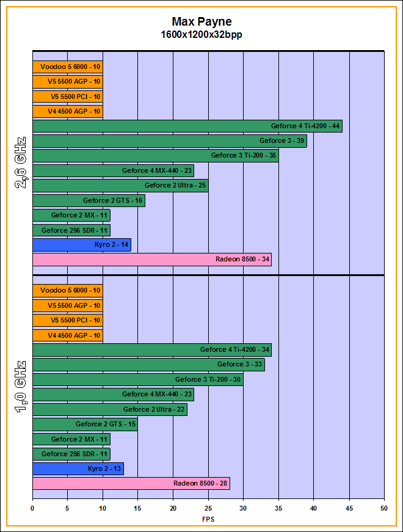Screen dimensions: 403x532
Task: Select the Kyro 2 - 13 blue bar
Action: coord(78,468)
